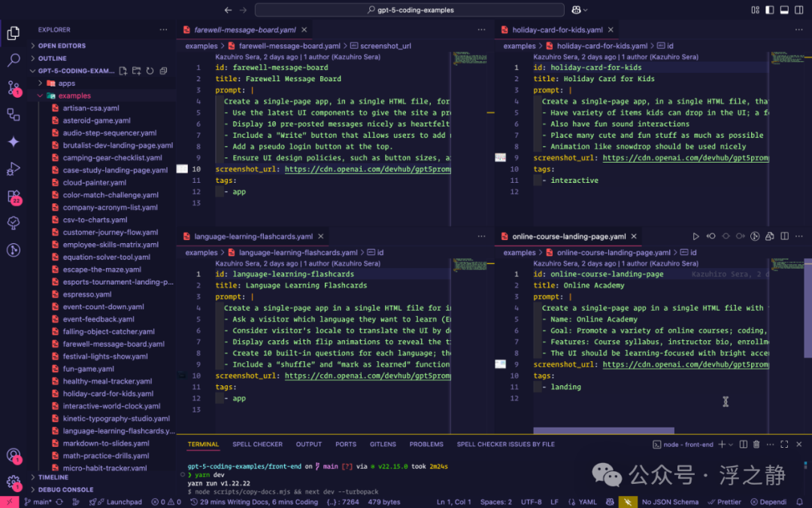
Task: Toggle the file lock icon in editor toolbar
Action: point(770,236)
